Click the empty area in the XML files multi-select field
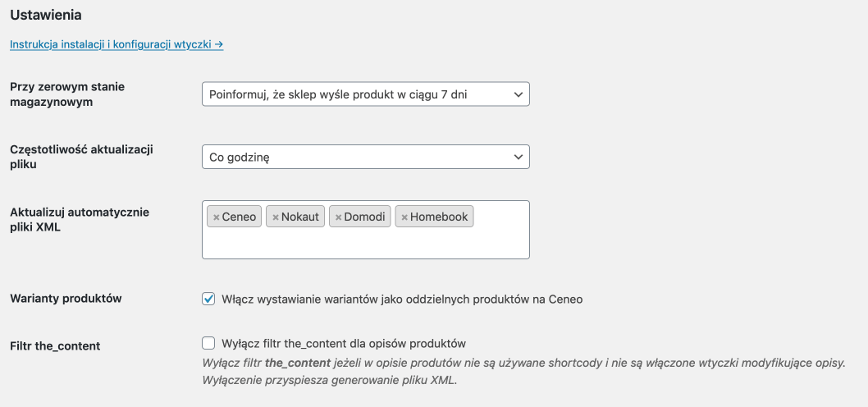 366,244
